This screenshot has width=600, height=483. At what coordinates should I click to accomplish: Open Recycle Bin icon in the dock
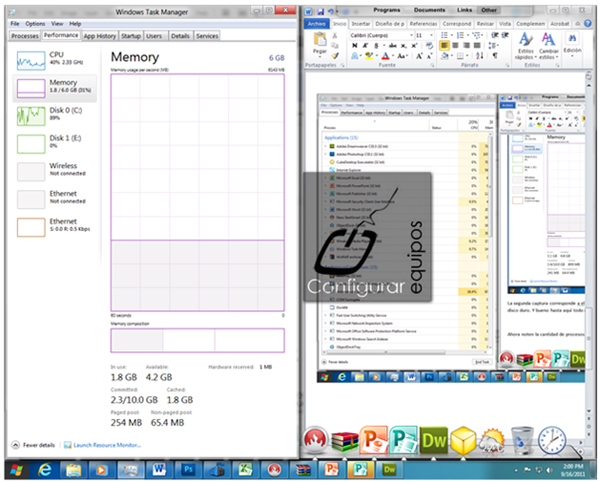pyautogui.click(x=522, y=441)
